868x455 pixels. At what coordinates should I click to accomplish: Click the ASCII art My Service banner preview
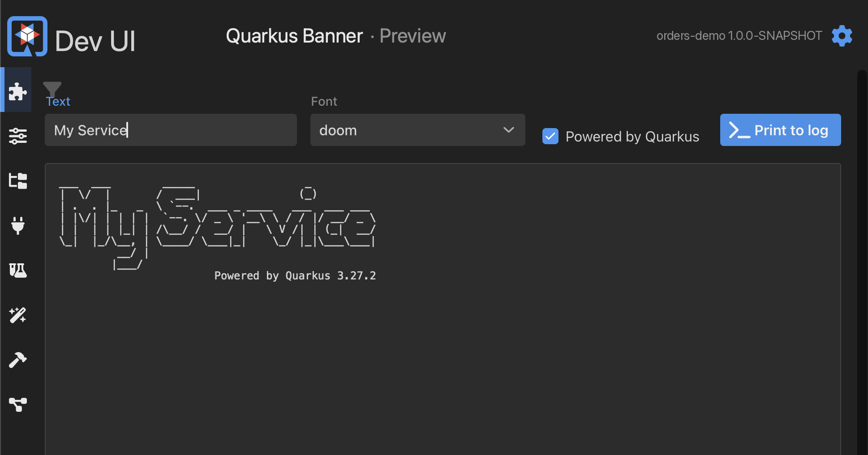tap(217, 227)
